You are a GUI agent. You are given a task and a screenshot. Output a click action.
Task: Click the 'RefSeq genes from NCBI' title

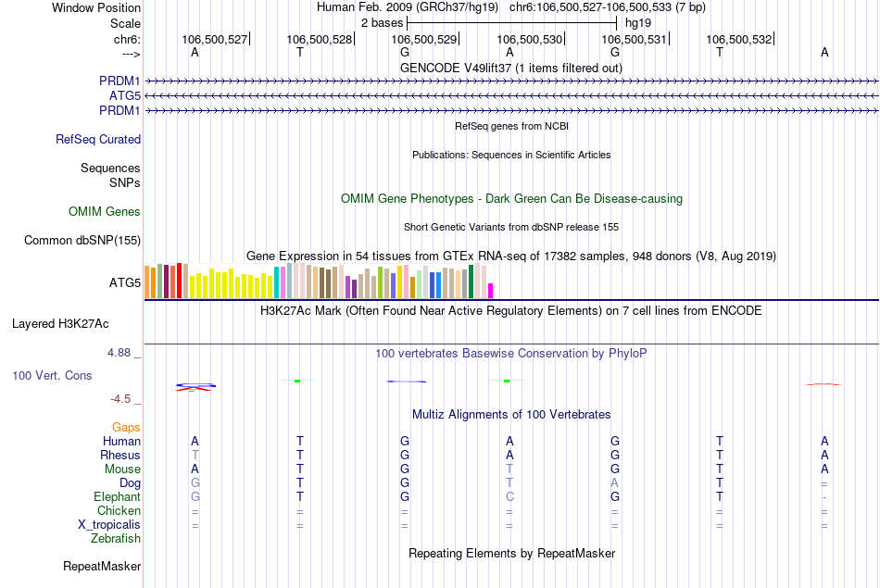[511, 126]
